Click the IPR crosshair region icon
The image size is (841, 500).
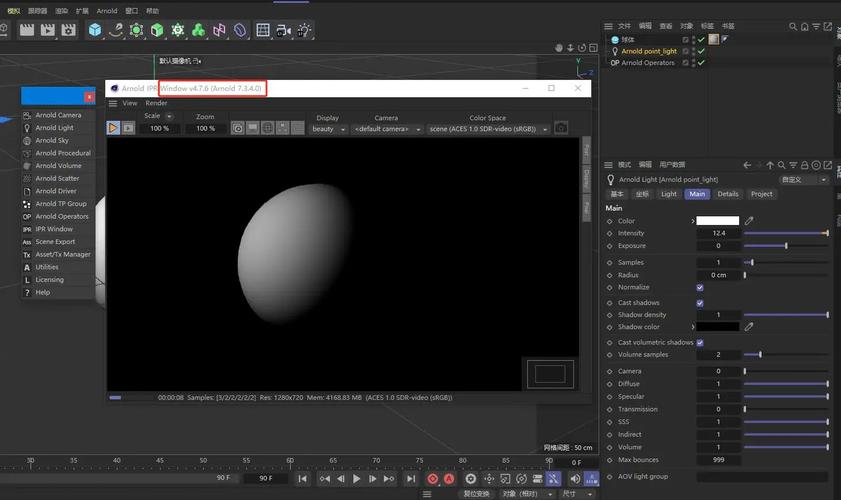tap(268, 128)
